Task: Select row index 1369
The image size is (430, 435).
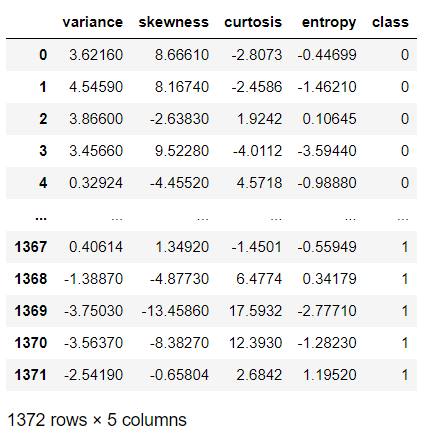Action: 31,311
